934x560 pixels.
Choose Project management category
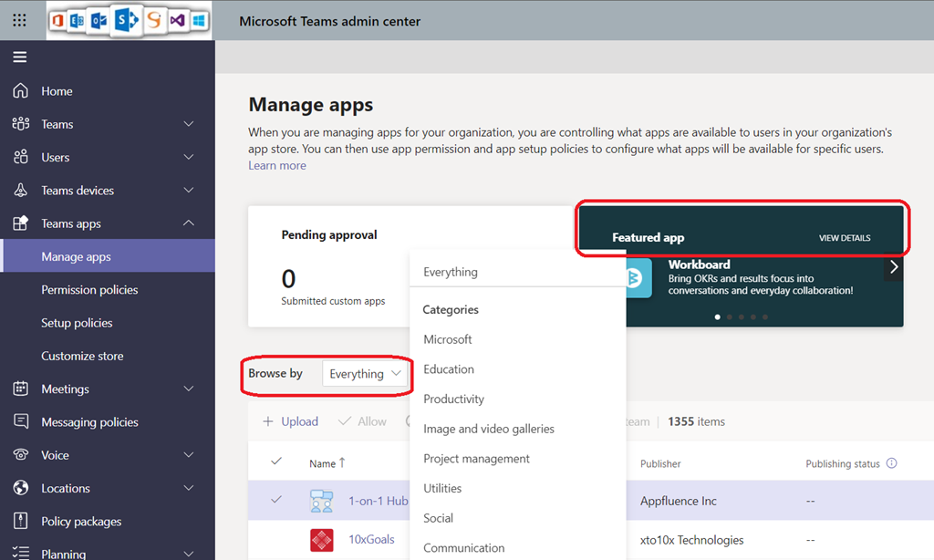click(476, 459)
